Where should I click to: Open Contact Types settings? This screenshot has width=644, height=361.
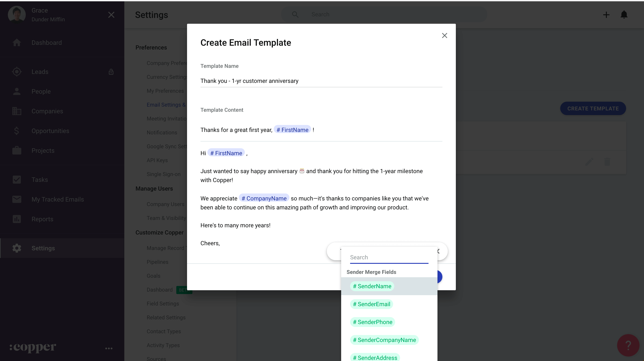click(x=164, y=331)
